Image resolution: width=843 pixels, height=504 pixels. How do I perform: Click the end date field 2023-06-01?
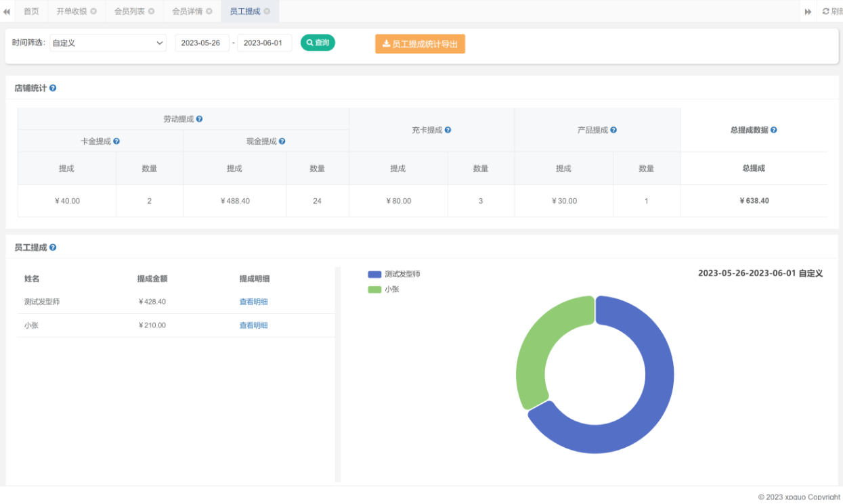tap(264, 43)
